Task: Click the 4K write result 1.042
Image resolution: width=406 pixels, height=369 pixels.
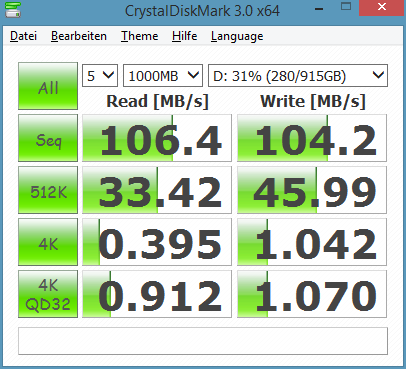Action: (312, 242)
